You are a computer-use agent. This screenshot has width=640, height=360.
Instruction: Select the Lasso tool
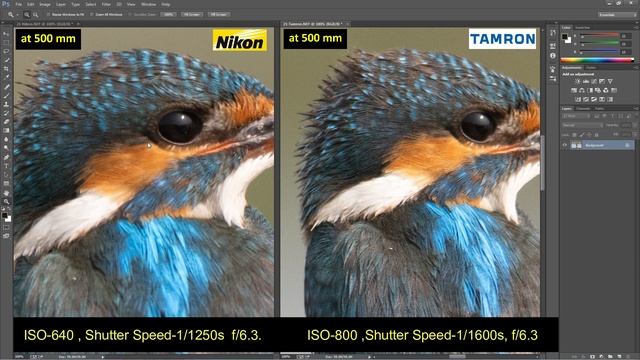click(6, 51)
